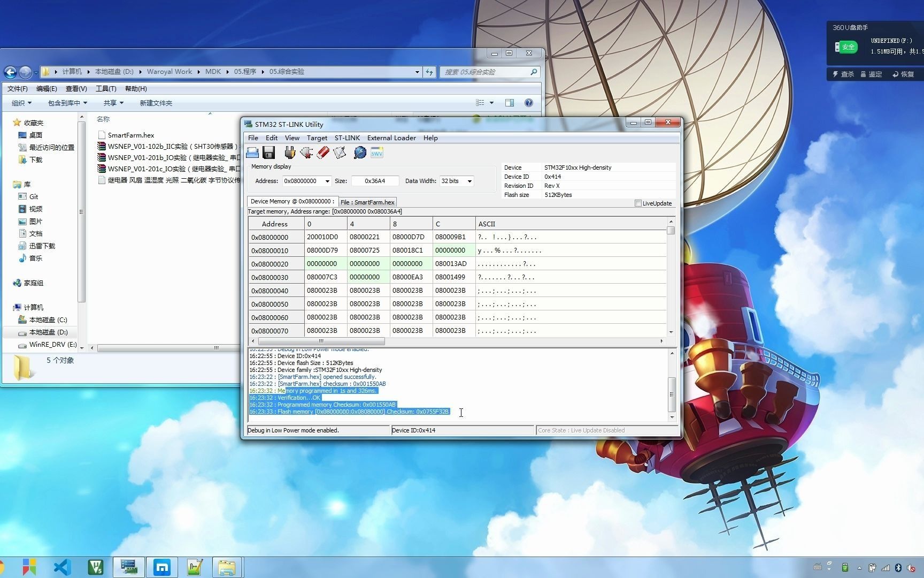Open the SWV viewer toolbar icon
The width and height of the screenshot is (924, 578).
(x=377, y=153)
